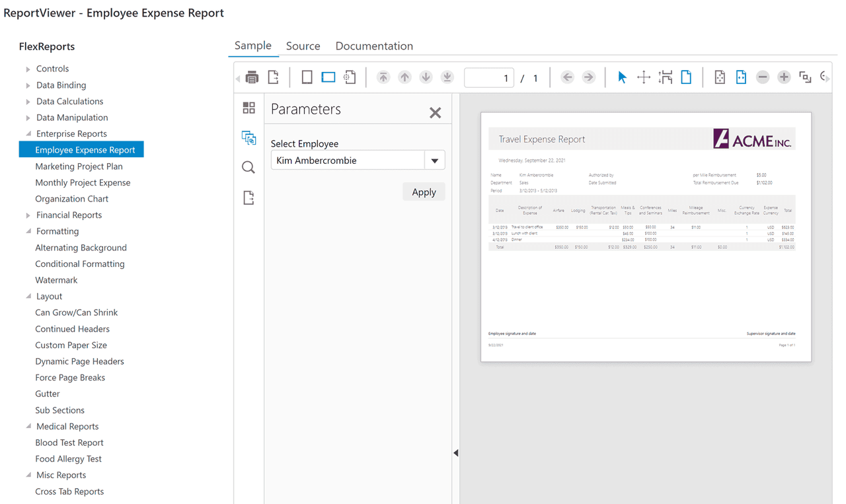Screen dimensions: 846x504
Task: Switch to landscape page orientation
Action: (328, 77)
